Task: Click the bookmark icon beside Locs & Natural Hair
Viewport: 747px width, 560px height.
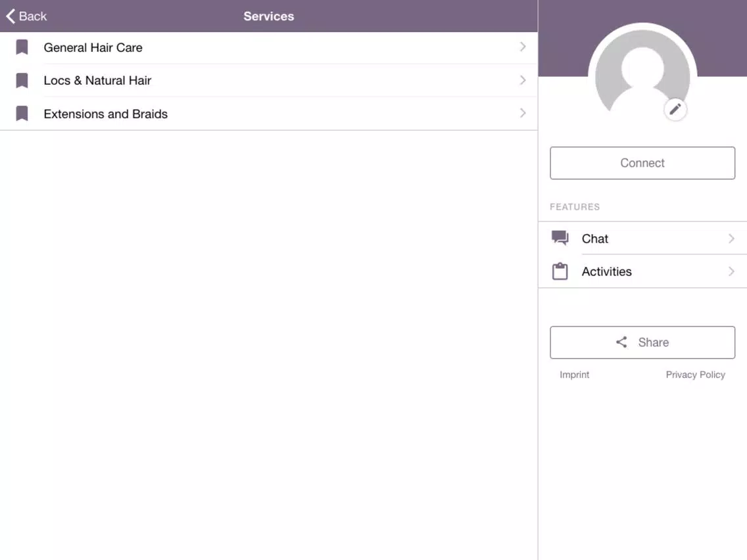Action: click(22, 80)
